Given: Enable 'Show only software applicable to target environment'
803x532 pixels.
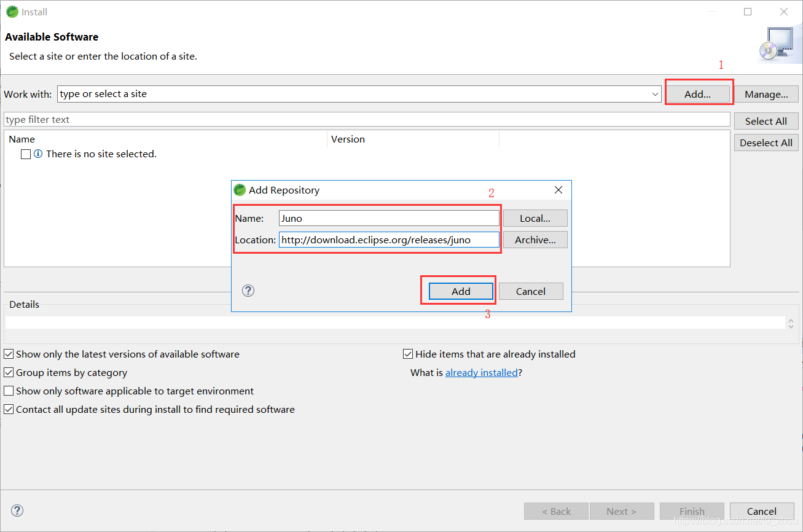Looking at the screenshot, I should (x=9, y=391).
